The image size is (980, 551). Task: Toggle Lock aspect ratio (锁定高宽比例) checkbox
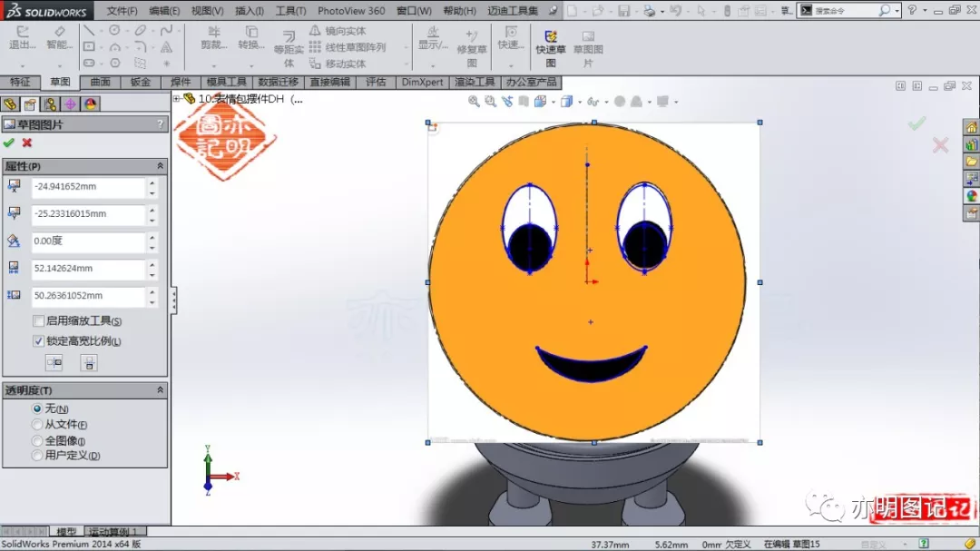[38, 340]
